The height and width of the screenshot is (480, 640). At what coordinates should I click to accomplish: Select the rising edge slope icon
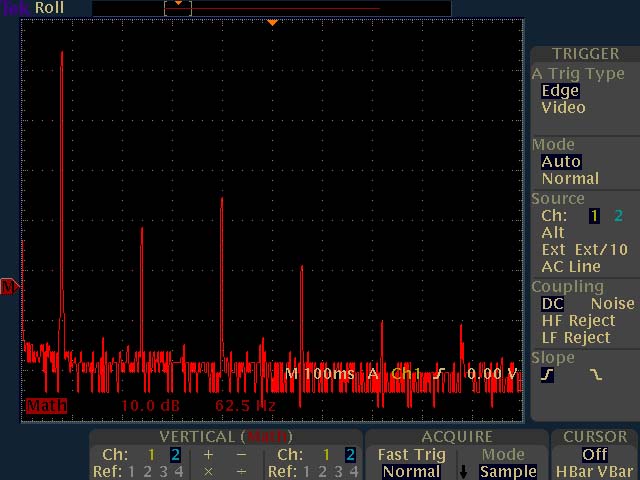pos(547,374)
